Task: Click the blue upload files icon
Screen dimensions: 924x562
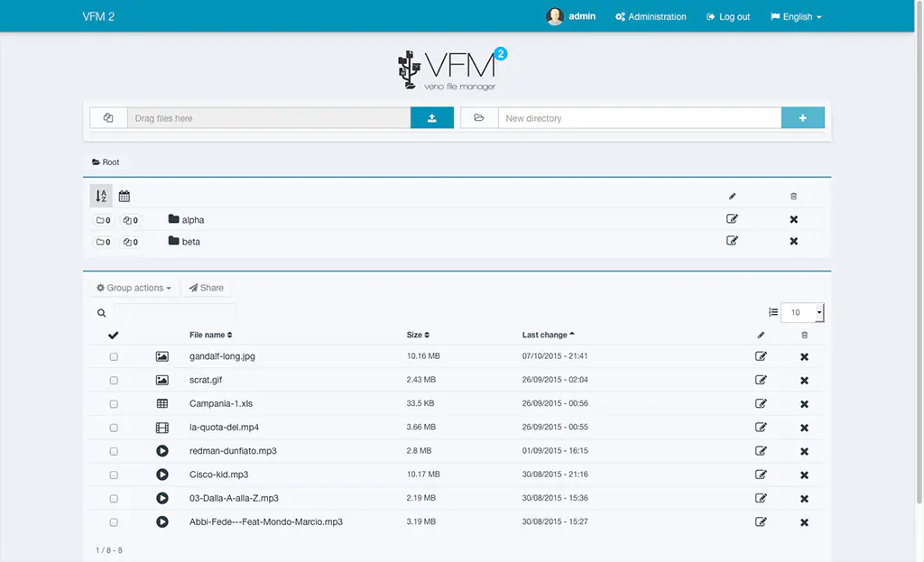Action: click(431, 117)
